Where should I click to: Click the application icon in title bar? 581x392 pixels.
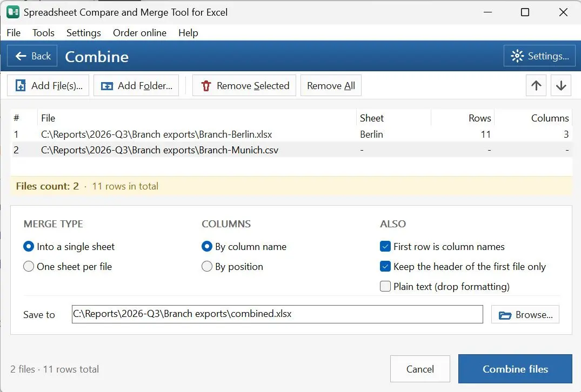[x=13, y=12]
